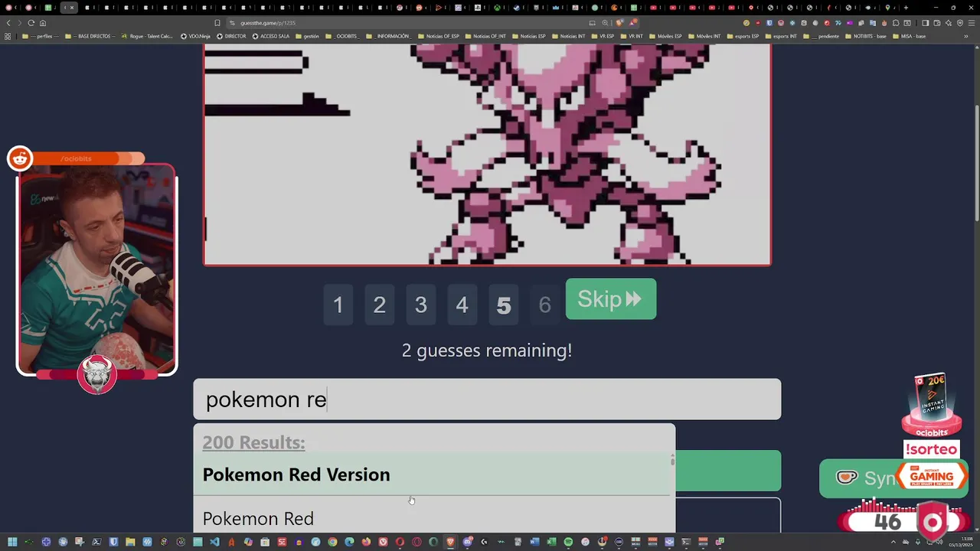Open the 'Noticias OF_ESP' bookmark folder

(437, 36)
